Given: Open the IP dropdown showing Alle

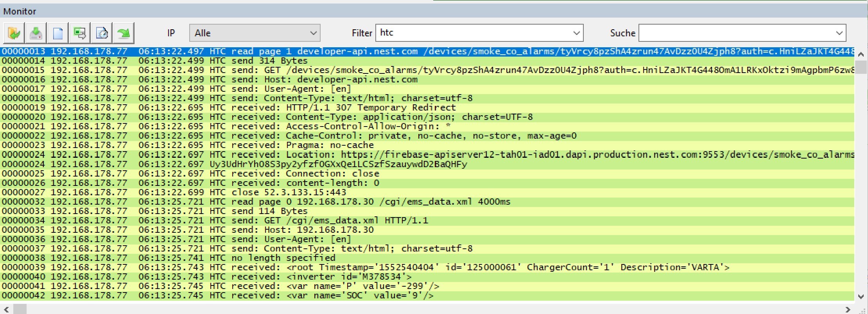Looking at the screenshot, I should click(x=255, y=33).
